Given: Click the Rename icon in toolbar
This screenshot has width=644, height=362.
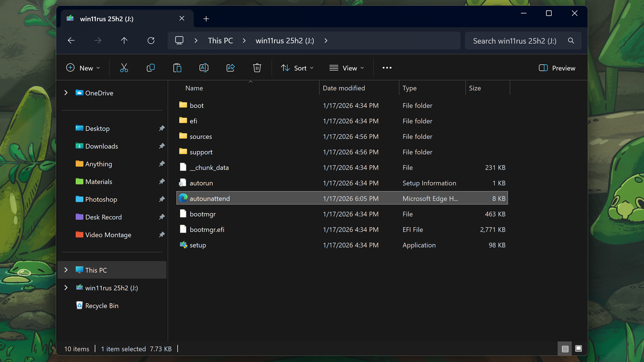Looking at the screenshot, I should pos(204,68).
